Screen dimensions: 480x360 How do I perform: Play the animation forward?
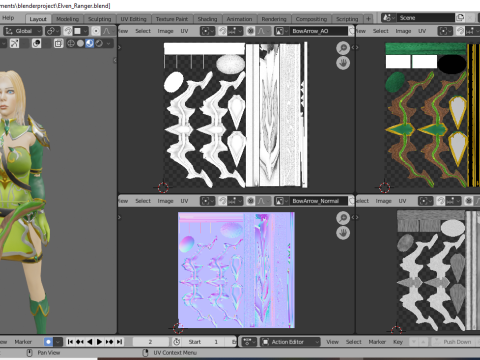click(99, 342)
